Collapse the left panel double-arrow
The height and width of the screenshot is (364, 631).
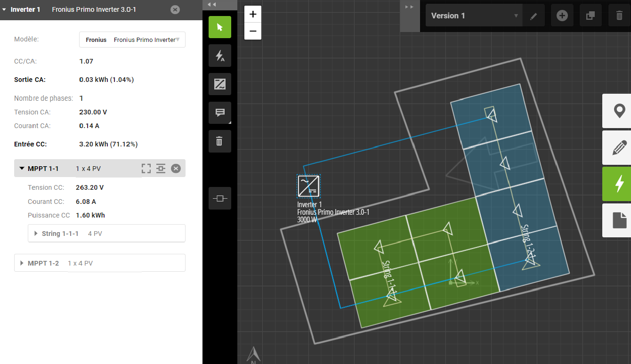211,4
